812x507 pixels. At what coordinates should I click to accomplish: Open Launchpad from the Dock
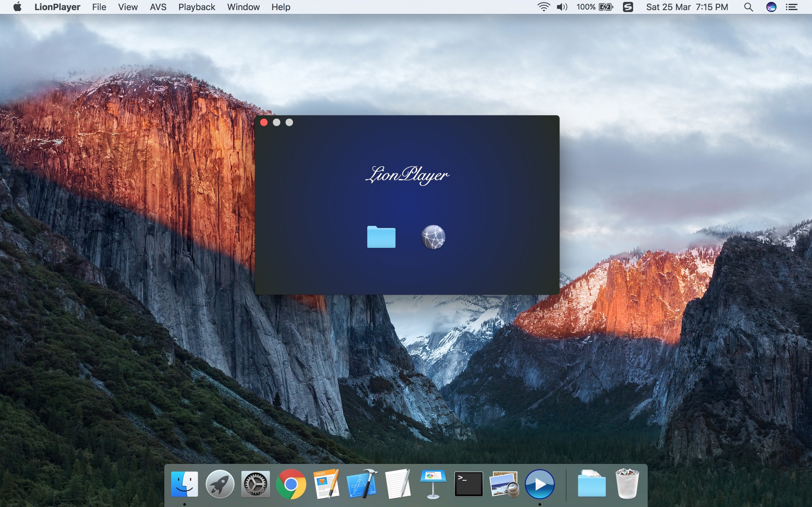[x=220, y=484]
